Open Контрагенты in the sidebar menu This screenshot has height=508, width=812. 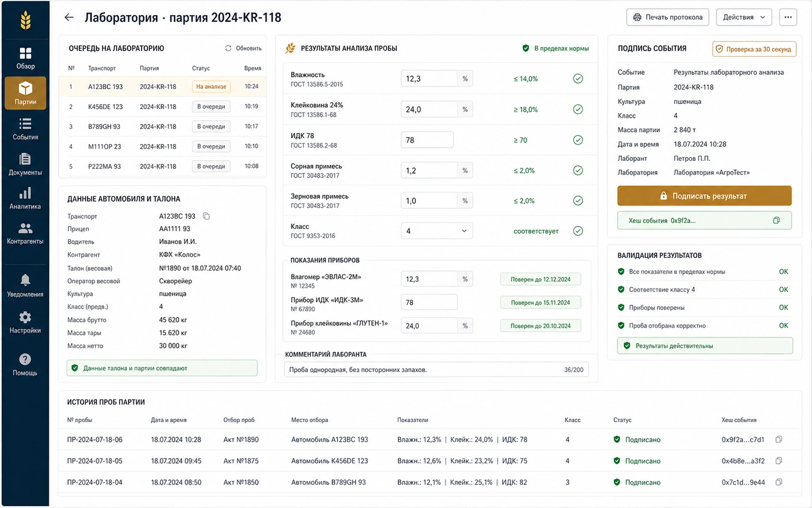(x=26, y=233)
